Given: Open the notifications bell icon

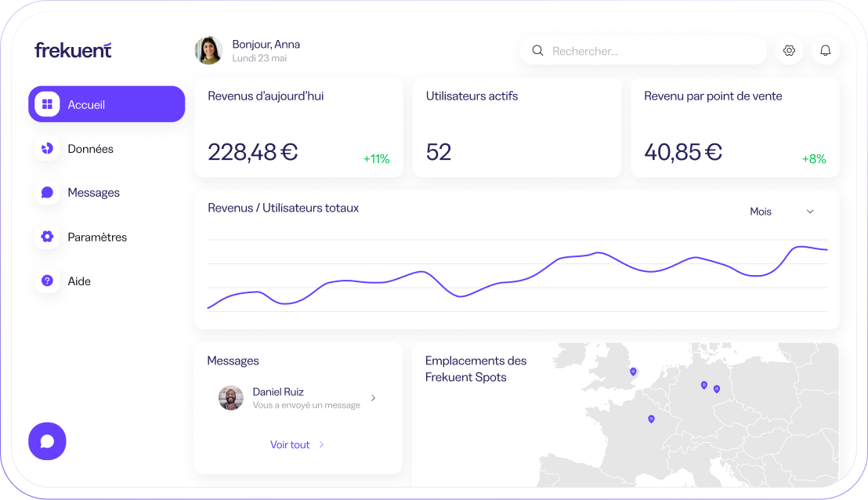Looking at the screenshot, I should point(825,51).
